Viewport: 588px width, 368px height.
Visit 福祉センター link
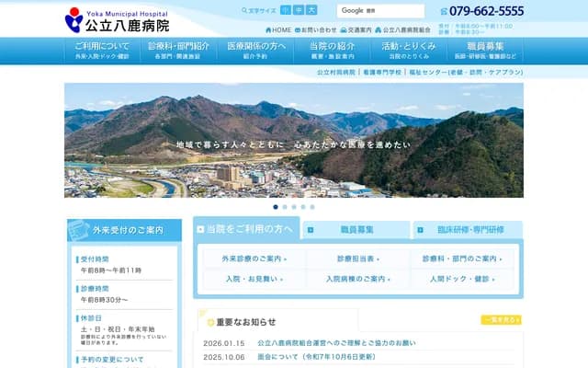click(466, 72)
